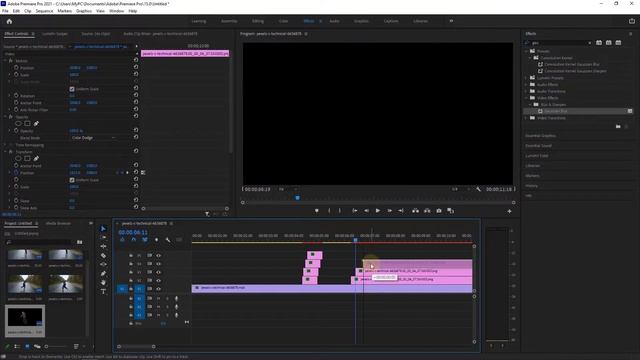Expand the Audio Effects folder
Image resolution: width=640 pixels, height=360 pixels.
tap(526, 84)
